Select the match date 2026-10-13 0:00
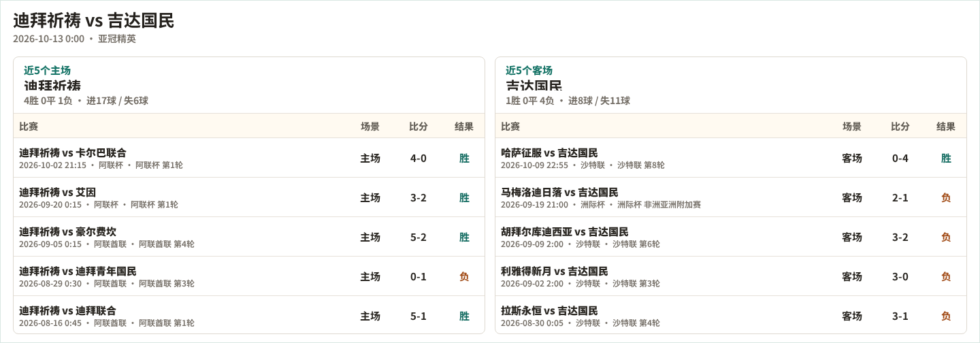Viewport: 980px width, 343px height. pos(48,39)
